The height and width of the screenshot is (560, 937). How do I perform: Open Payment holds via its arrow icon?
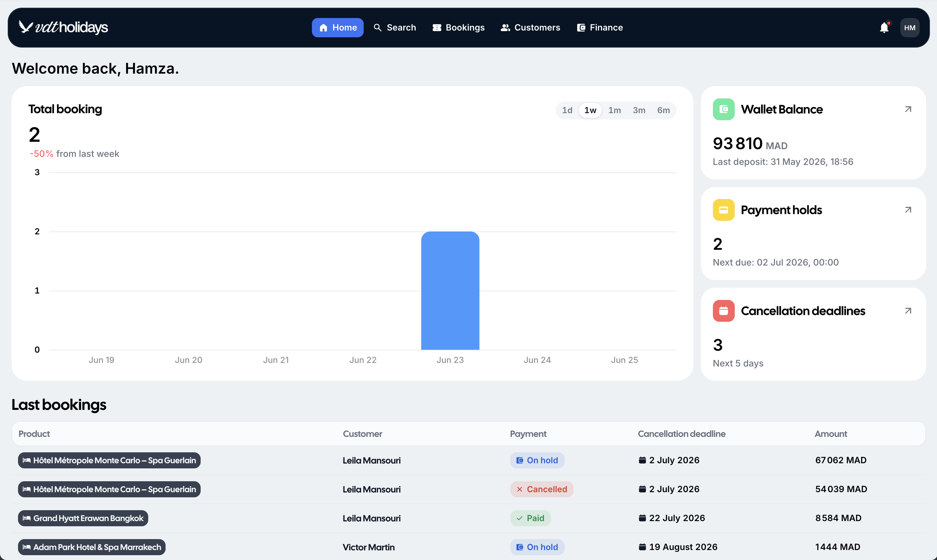click(x=908, y=210)
